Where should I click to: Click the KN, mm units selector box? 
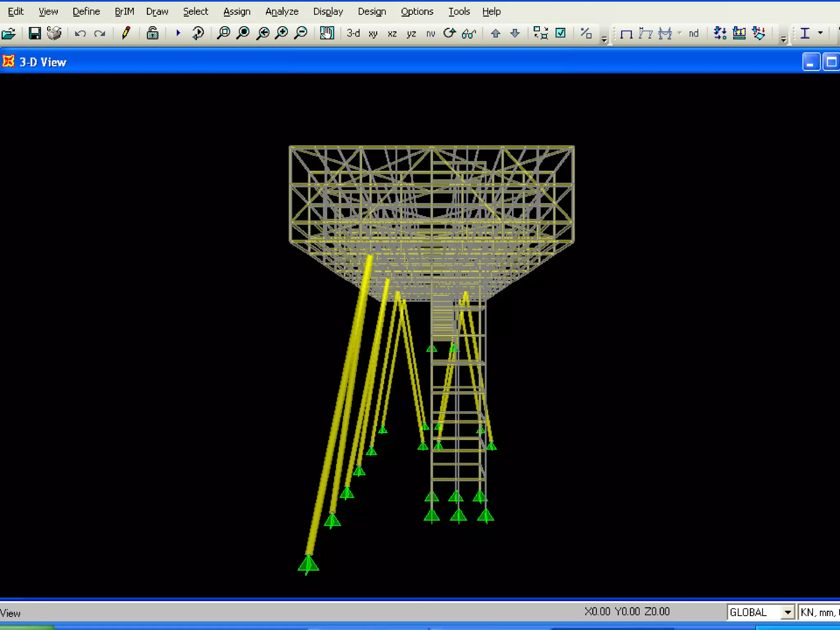click(818, 612)
